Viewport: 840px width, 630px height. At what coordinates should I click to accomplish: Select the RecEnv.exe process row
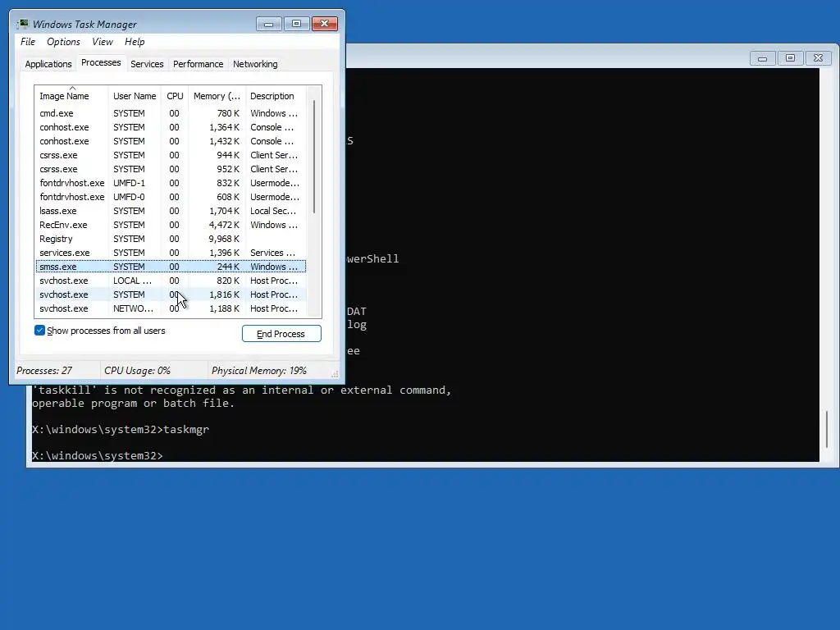coord(171,225)
